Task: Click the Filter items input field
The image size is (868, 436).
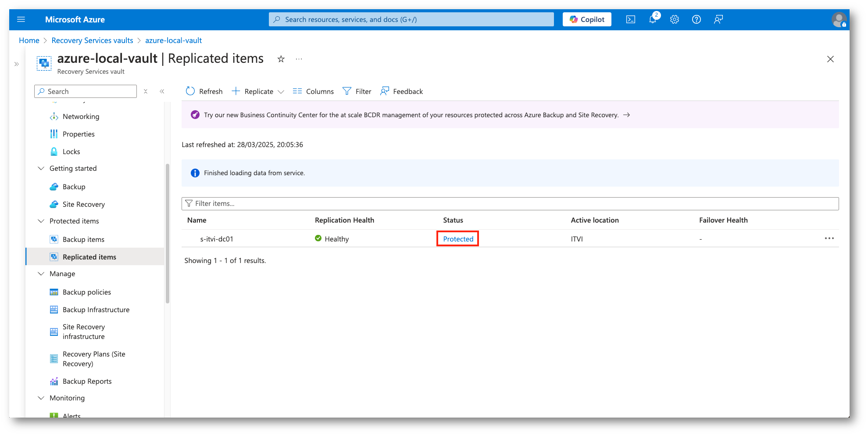Action: pos(509,204)
